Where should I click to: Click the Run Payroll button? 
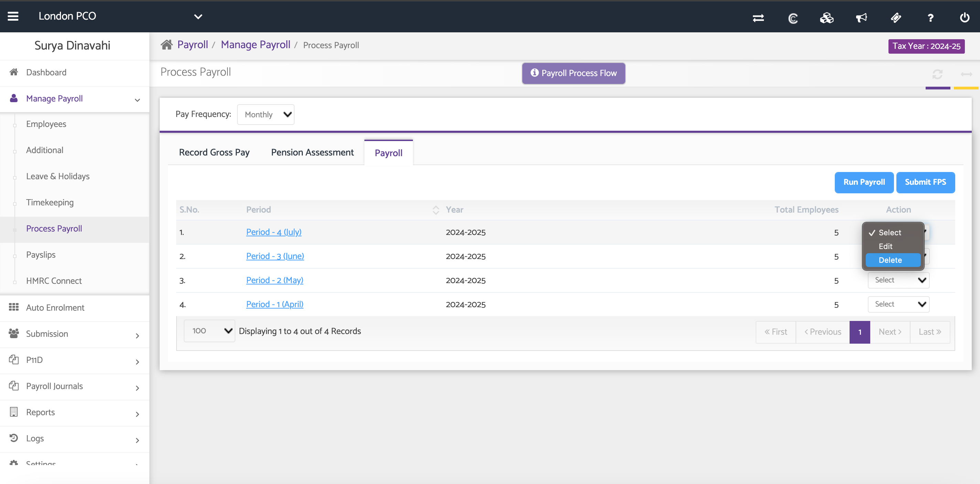point(864,182)
